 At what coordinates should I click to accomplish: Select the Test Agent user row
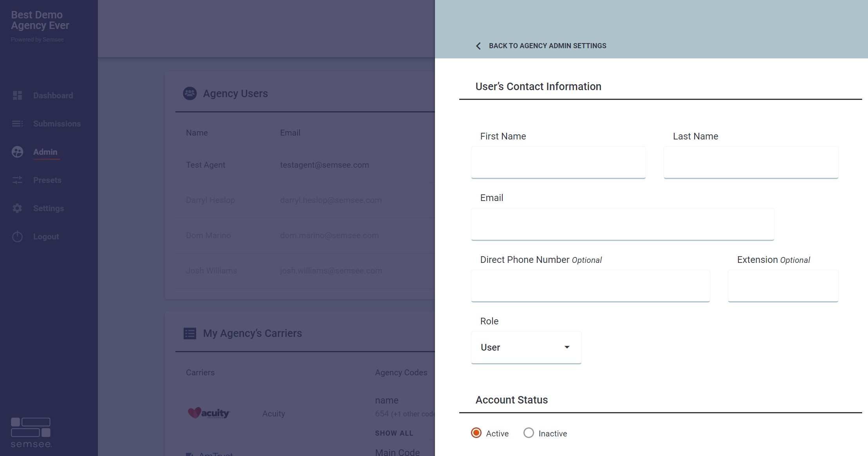tap(305, 165)
